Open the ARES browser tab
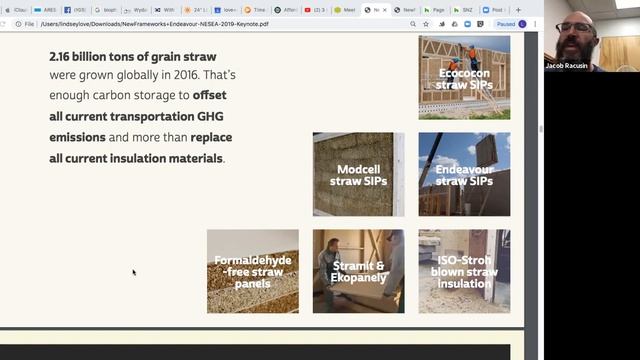This screenshot has height=360, width=640. [45, 10]
